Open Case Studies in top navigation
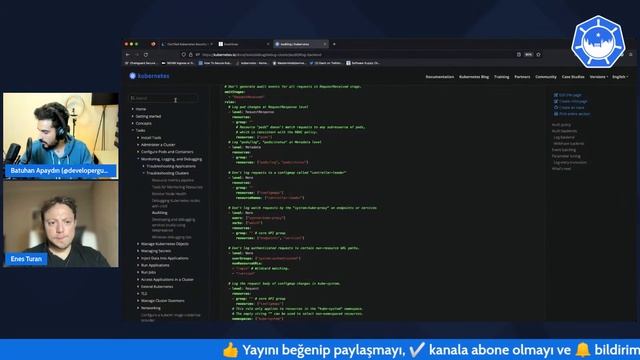The width and height of the screenshot is (640, 360). pos(573,77)
